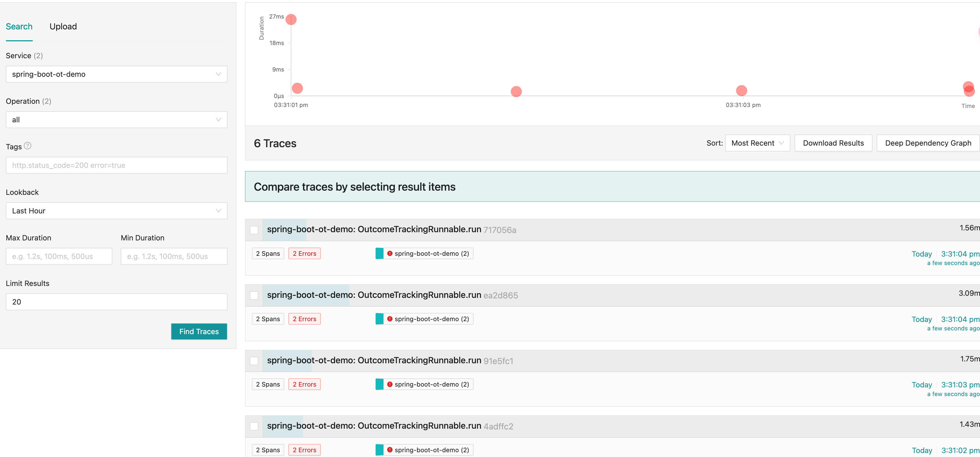Click the trace dot near 03:31:03 pm
This screenshot has width=980, height=457.
741,91
